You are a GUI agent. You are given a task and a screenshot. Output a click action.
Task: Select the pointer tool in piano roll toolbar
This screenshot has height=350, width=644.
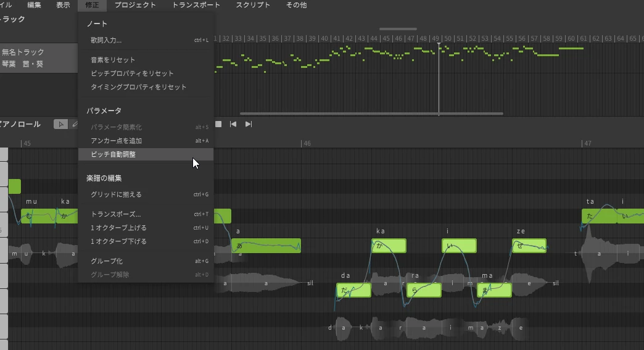61,124
